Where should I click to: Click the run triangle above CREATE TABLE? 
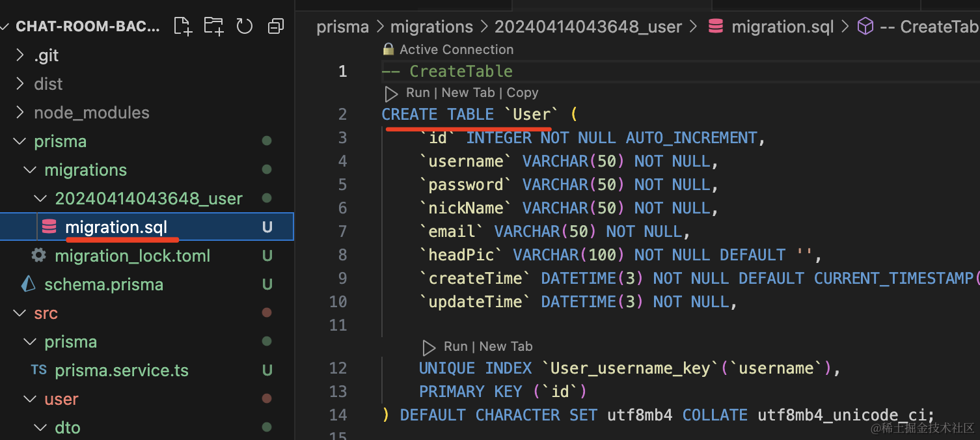tap(391, 94)
